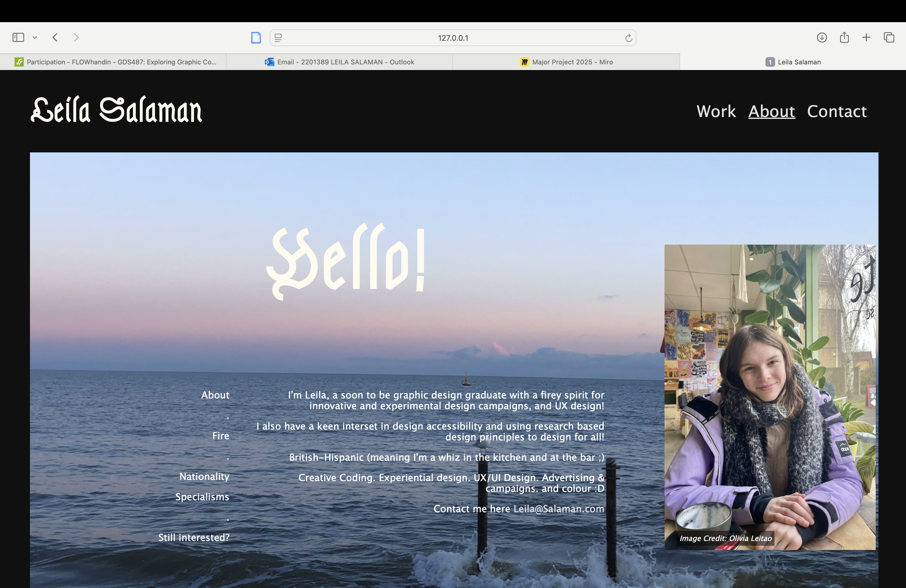Click the 'I'm Leila, a soon to be' paragraph
The width and height of the screenshot is (906, 588).
coord(446,401)
